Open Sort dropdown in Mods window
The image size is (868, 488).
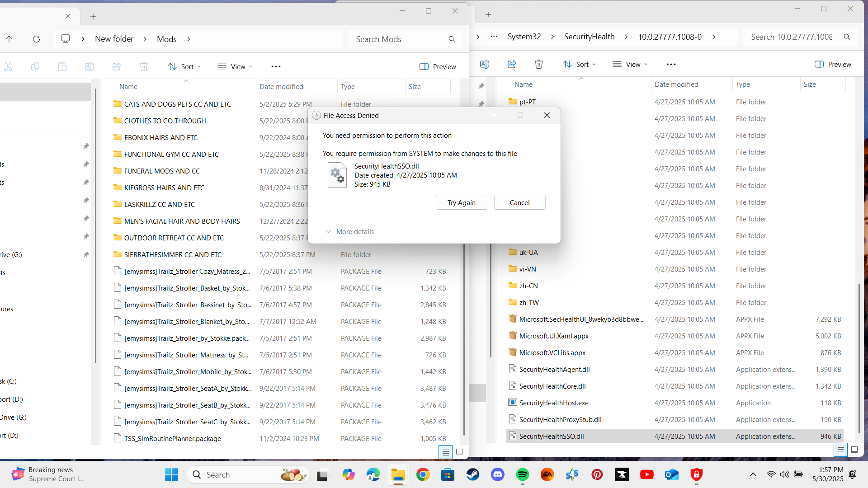coord(184,66)
